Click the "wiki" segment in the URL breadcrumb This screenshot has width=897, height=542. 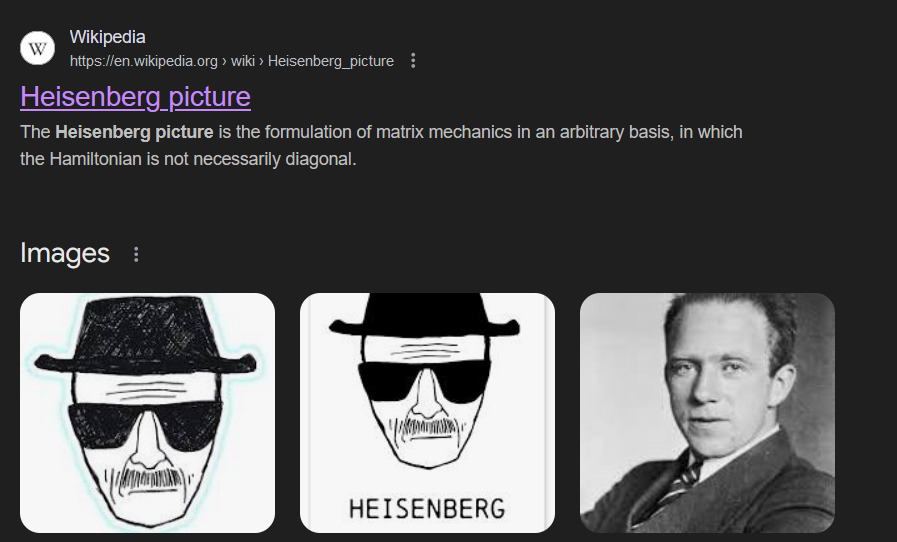(x=243, y=61)
